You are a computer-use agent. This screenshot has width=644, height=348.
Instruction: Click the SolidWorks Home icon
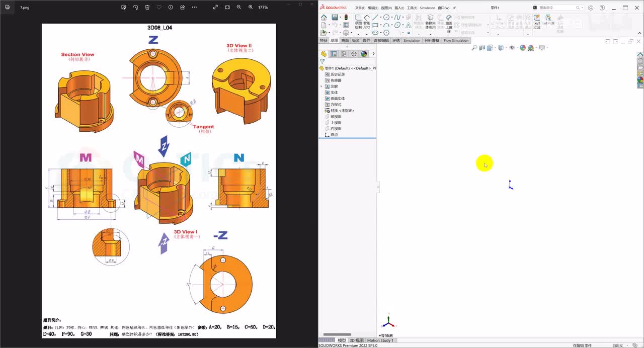pyautogui.click(x=324, y=17)
